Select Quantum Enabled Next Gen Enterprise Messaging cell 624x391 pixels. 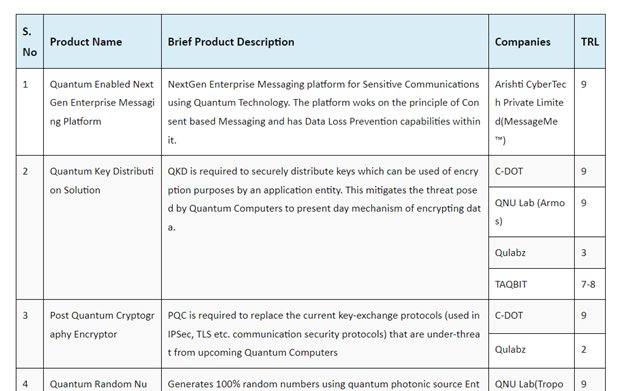(x=102, y=112)
